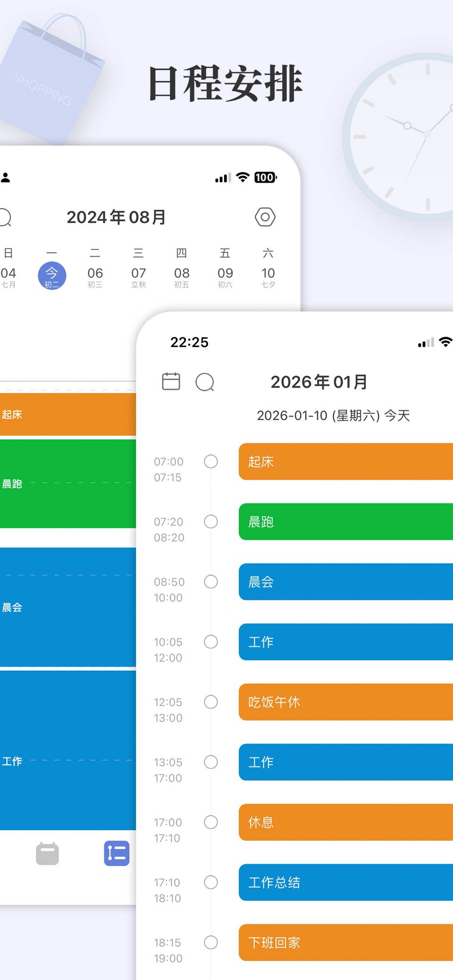Tap date label 2026-01-10 (星期六) 今天
Screen dimensions: 453x980
click(333, 415)
